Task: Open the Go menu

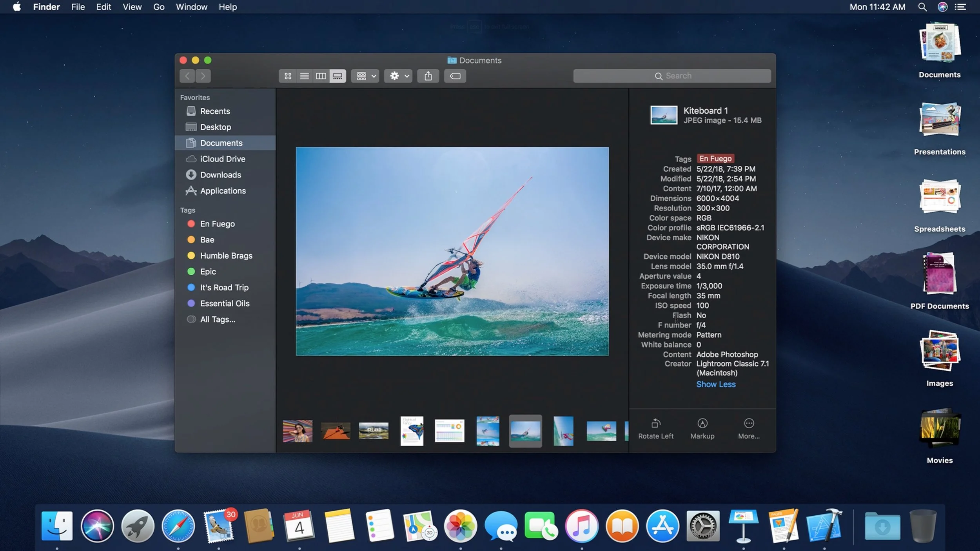Action: (159, 7)
